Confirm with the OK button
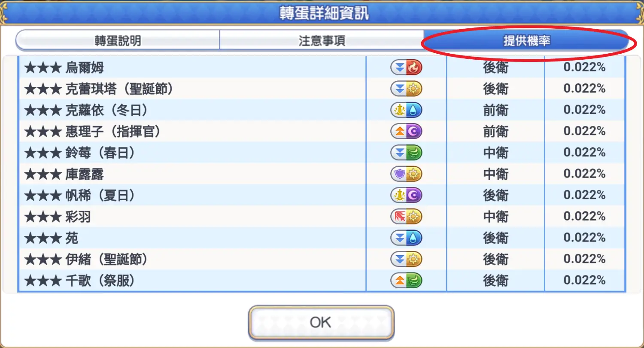 (321, 322)
